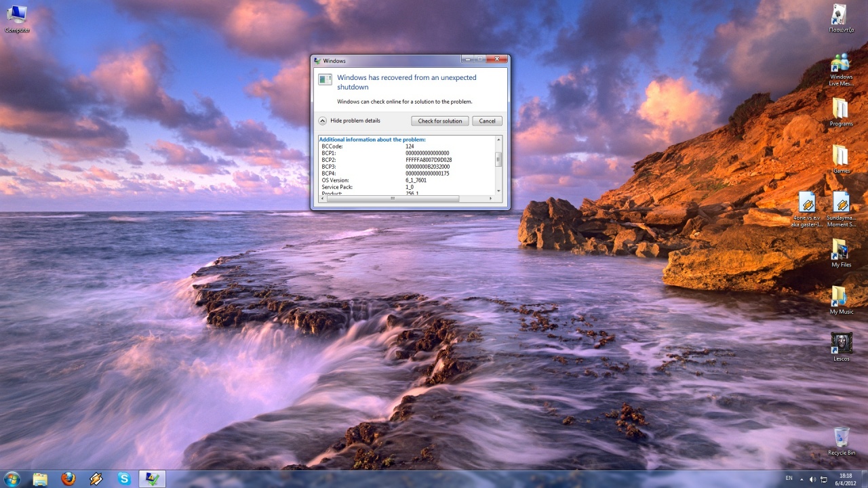Screen dimensions: 868x488
Task: Select the Recycle Bin icon
Action: click(x=841, y=441)
